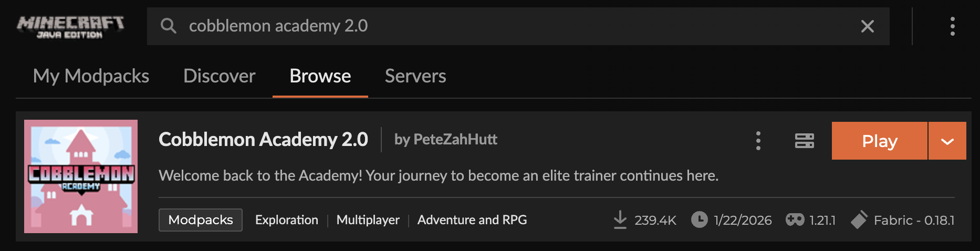The image size is (980, 251).
Task: Click the Cobblemon Academy modpack thumbnail
Action: coord(81,176)
